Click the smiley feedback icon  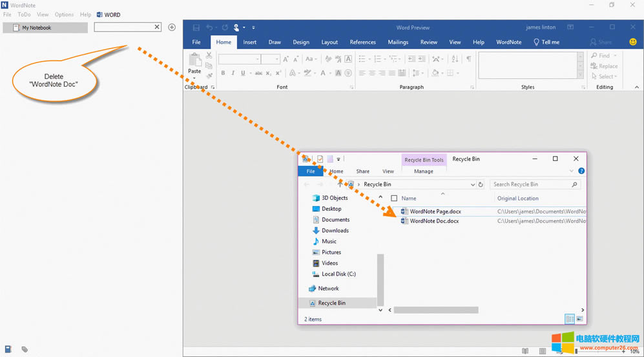point(632,42)
